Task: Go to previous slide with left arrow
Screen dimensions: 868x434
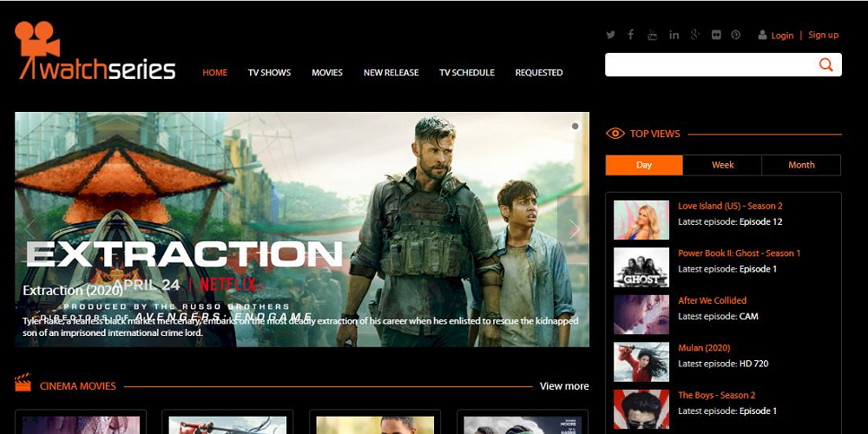Action: [x=30, y=228]
